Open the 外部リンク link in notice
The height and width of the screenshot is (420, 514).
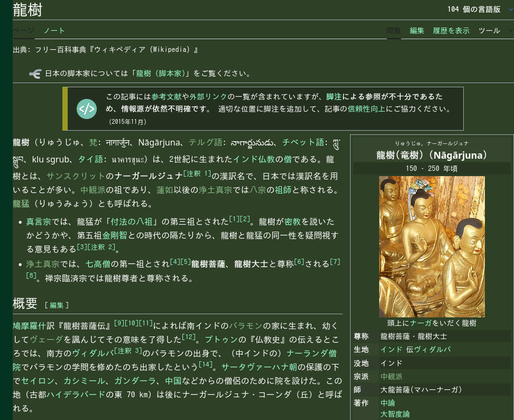click(208, 96)
